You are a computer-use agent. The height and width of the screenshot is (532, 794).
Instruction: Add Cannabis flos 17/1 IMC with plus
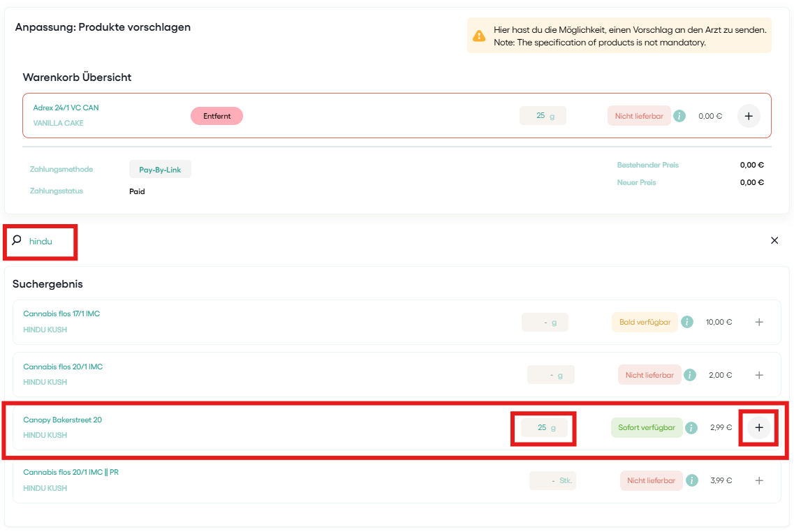(759, 322)
